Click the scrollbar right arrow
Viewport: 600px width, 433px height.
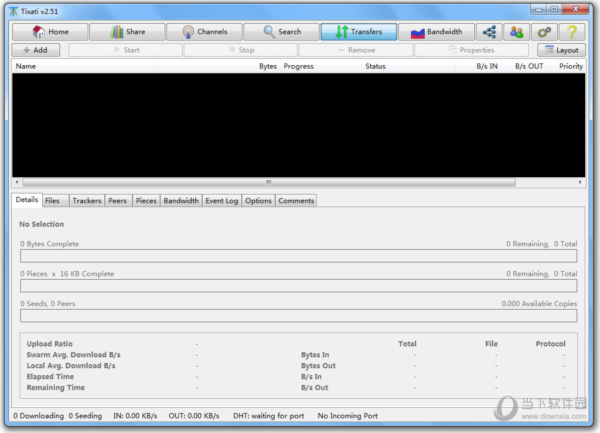tap(580, 182)
